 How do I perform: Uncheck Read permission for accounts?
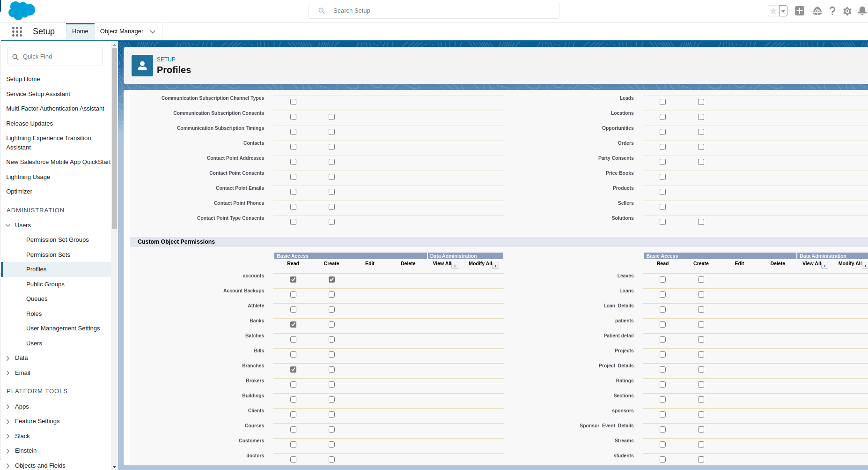click(293, 280)
